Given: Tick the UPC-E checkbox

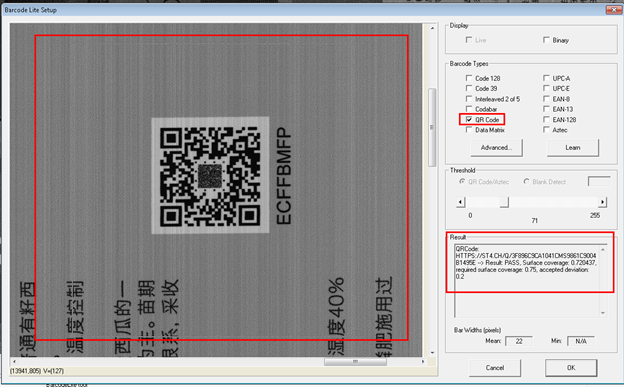Looking at the screenshot, I should 546,88.
